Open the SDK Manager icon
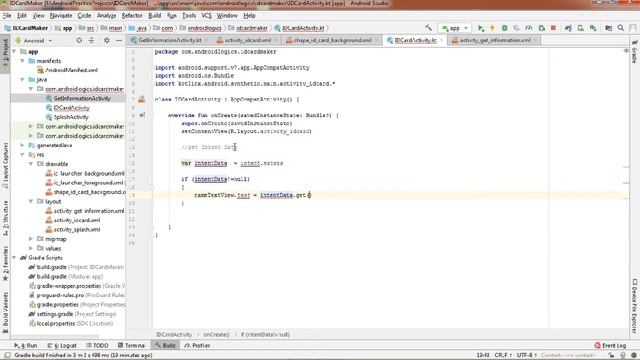The image size is (640, 360). [x=593, y=28]
